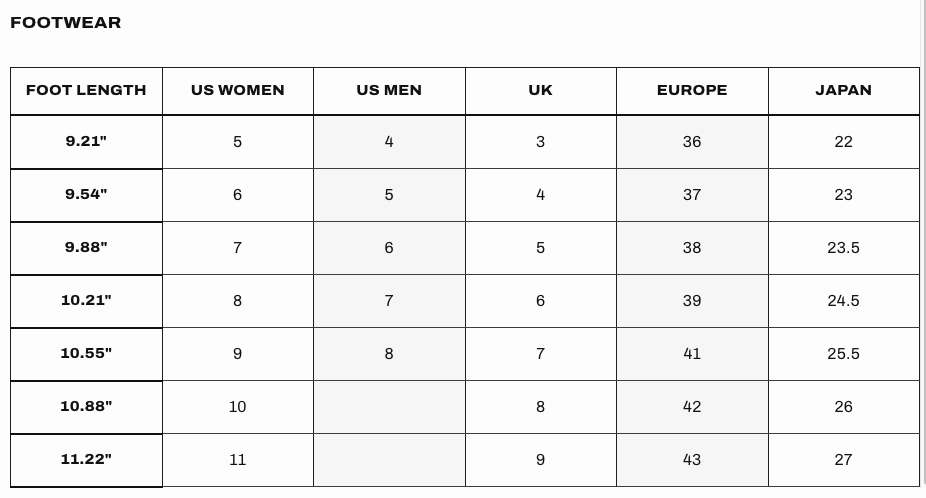Click Japan size 24.5 cell
The width and height of the screenshot is (926, 498).
coord(843,301)
